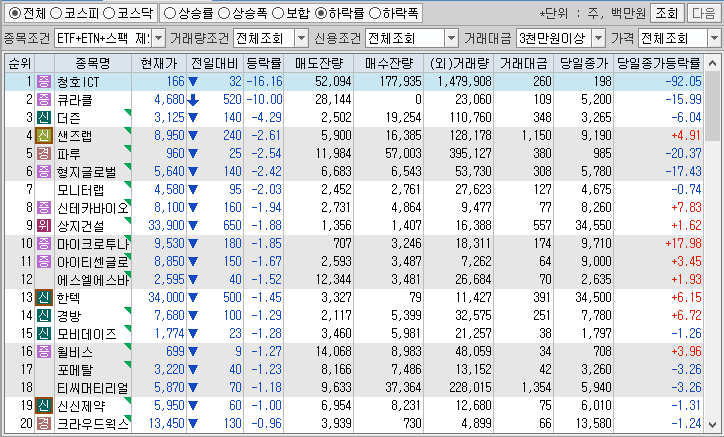Select the 코스피 radio button
This screenshot has height=437, width=724.
[56, 13]
